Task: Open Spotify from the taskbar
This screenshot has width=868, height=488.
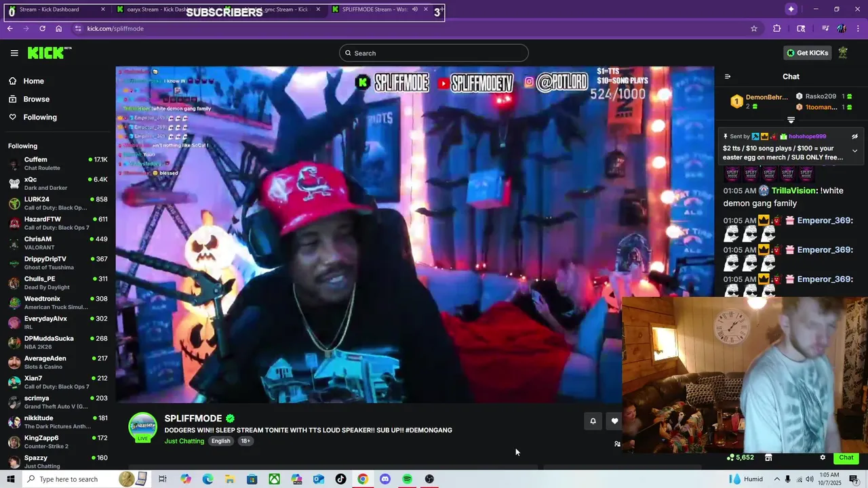Action: [407, 479]
